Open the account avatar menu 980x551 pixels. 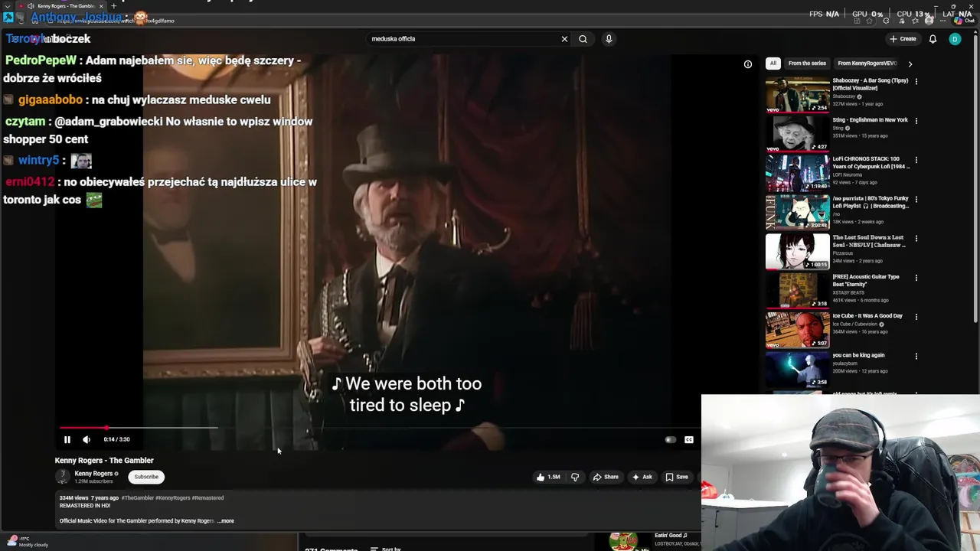pyautogui.click(x=955, y=39)
